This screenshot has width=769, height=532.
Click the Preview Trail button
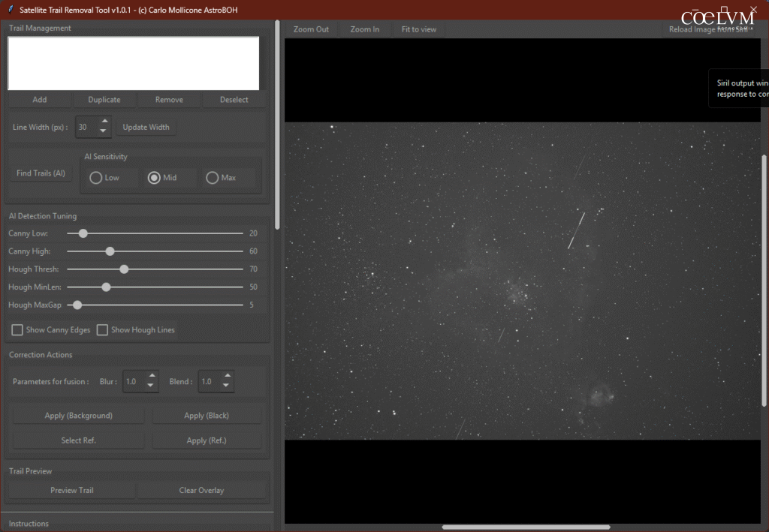[71, 491]
